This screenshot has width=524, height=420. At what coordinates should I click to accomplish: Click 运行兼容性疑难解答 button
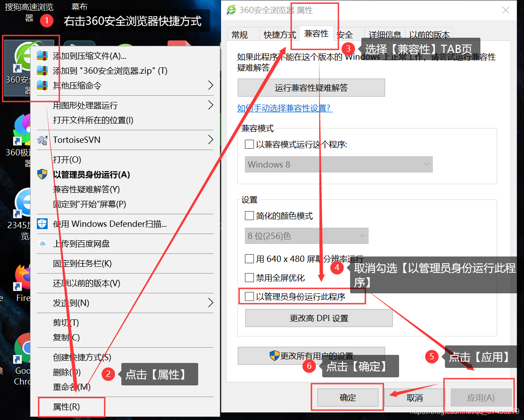coord(311,88)
